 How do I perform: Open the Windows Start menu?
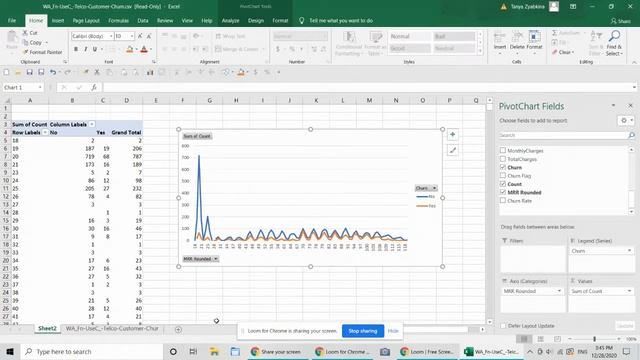point(10,351)
